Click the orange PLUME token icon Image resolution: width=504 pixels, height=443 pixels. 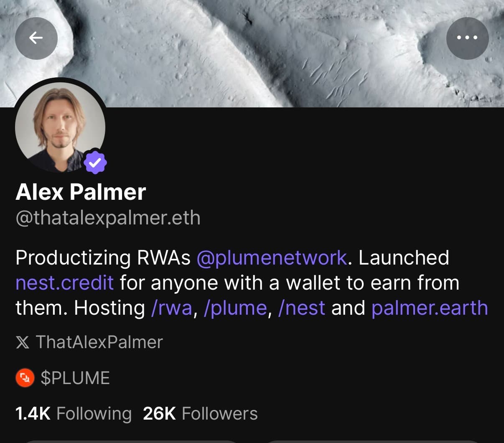coord(25,378)
